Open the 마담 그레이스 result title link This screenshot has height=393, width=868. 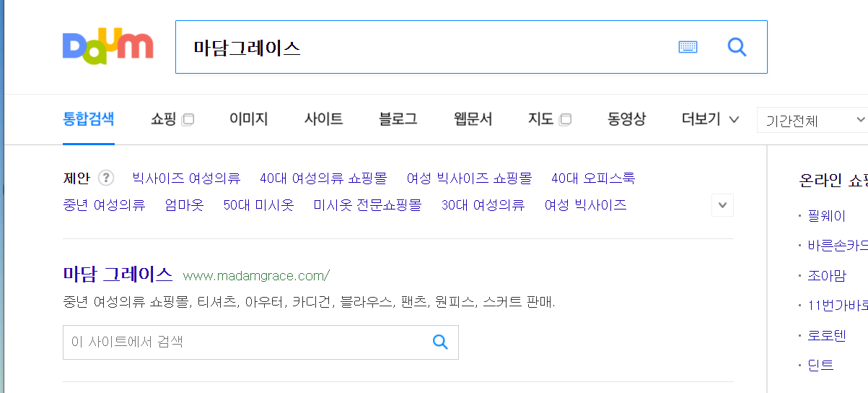[x=118, y=275]
